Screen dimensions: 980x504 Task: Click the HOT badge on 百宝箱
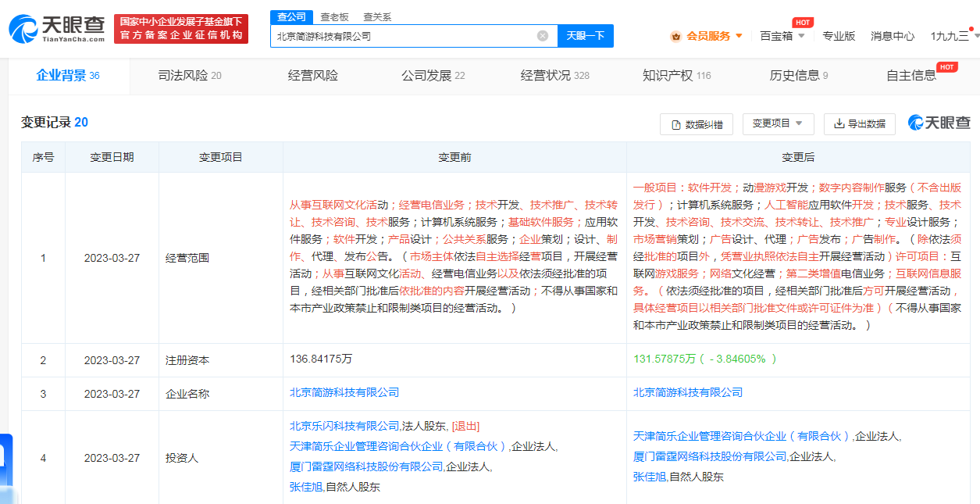801,22
